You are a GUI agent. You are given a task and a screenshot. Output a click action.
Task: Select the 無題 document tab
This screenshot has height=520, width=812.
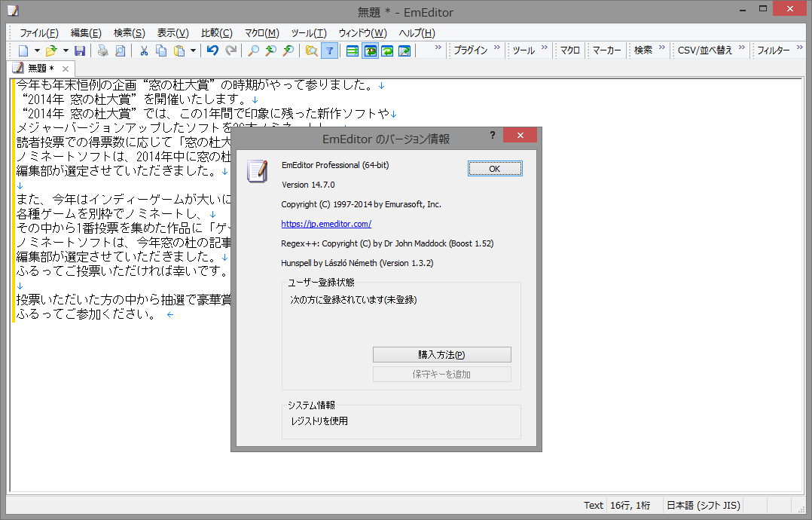point(36,67)
